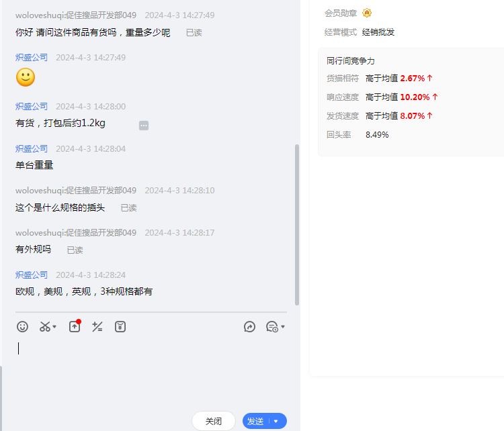Expand the send button dropdown arrow
The height and width of the screenshot is (431, 504).
click(276, 421)
